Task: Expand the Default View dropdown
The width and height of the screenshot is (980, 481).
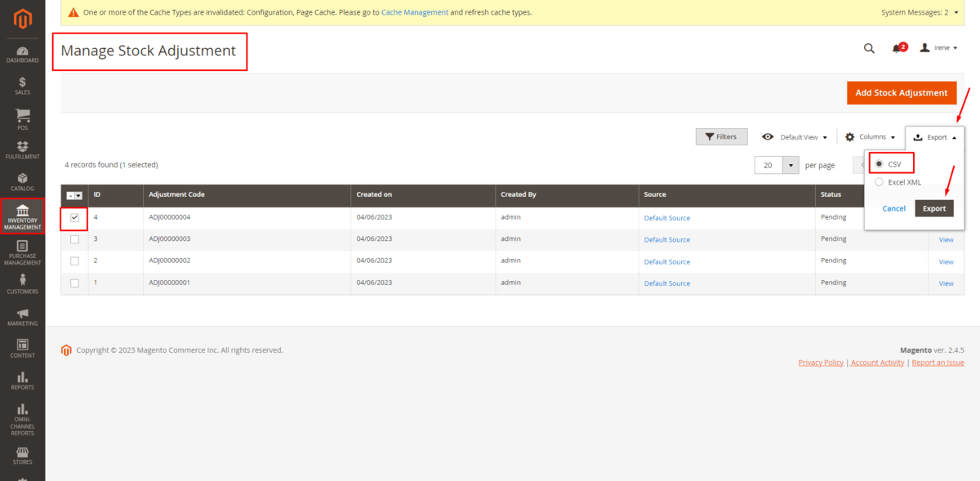Action: click(x=795, y=137)
